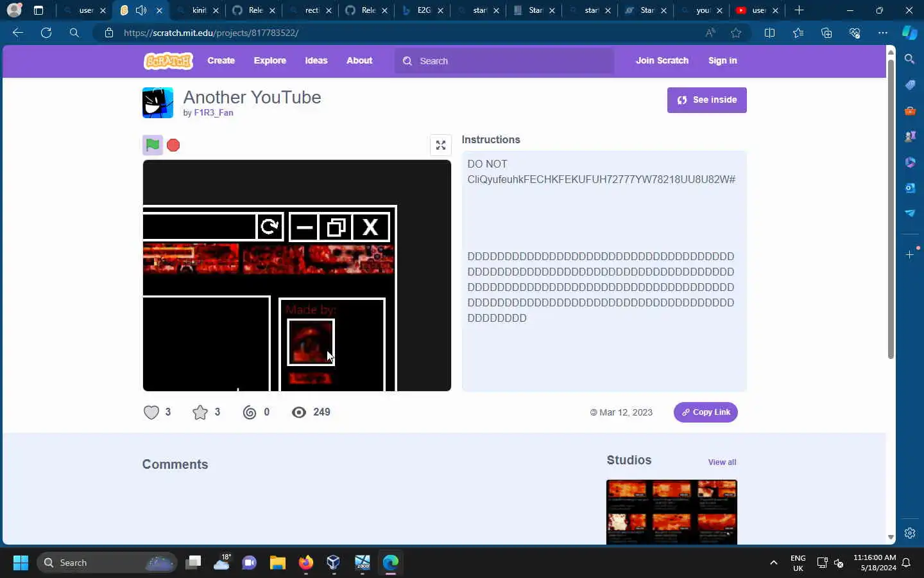Image resolution: width=924 pixels, height=578 pixels.
Task: Reload the browser page
Action: coord(46,33)
